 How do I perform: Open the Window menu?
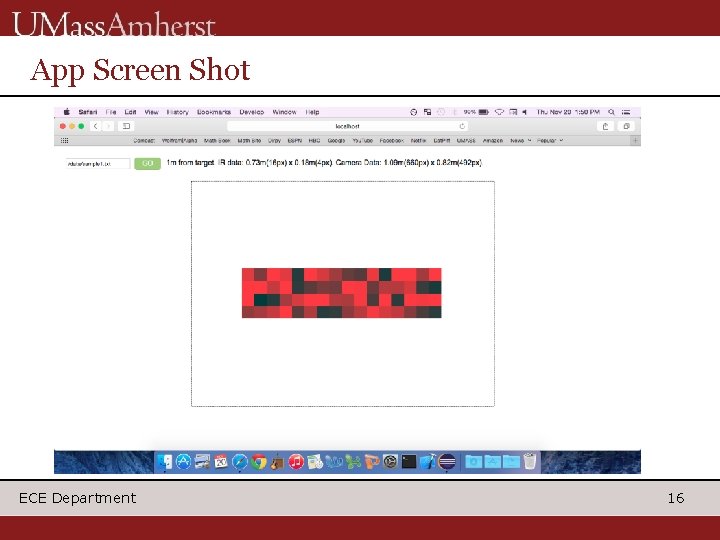point(284,112)
